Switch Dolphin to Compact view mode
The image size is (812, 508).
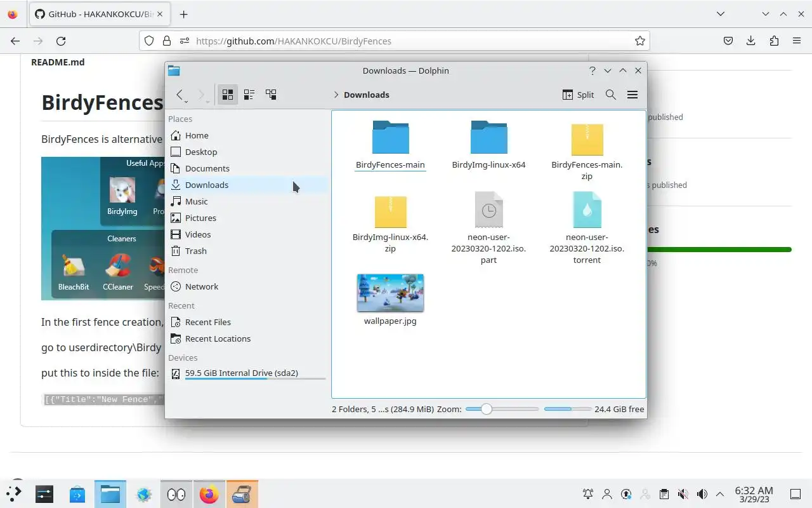(249, 95)
